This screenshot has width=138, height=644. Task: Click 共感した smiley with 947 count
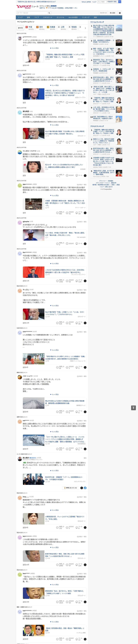click(x=57, y=65)
